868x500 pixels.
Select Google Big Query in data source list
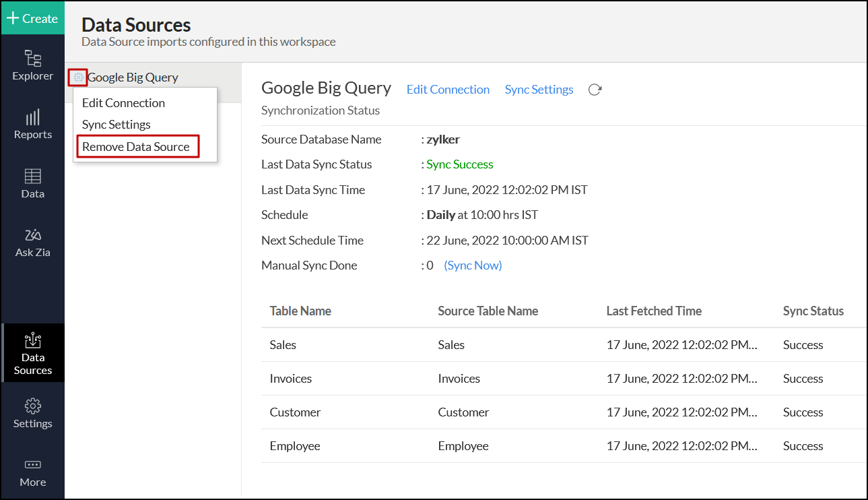coord(133,77)
